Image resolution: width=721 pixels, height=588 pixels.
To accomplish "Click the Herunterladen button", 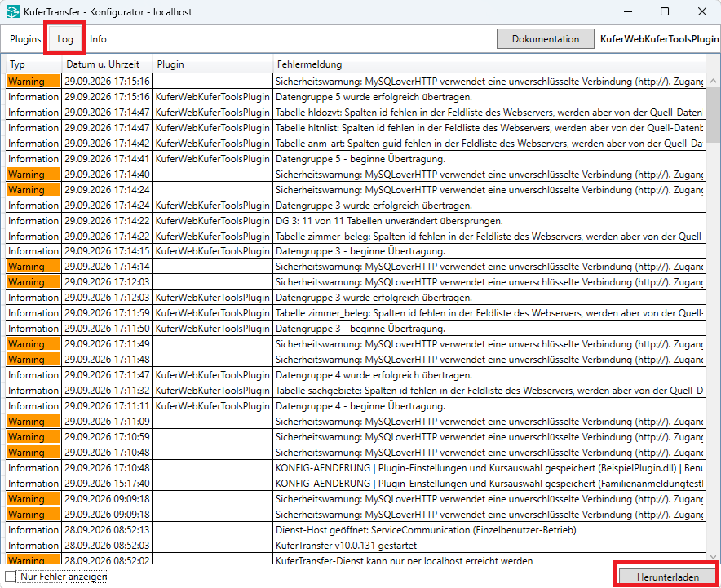I will [668, 577].
